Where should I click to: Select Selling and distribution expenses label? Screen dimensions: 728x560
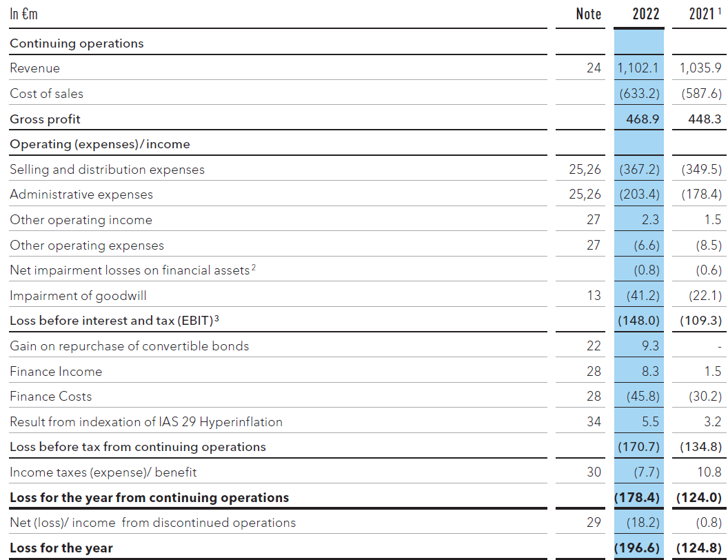(x=107, y=170)
